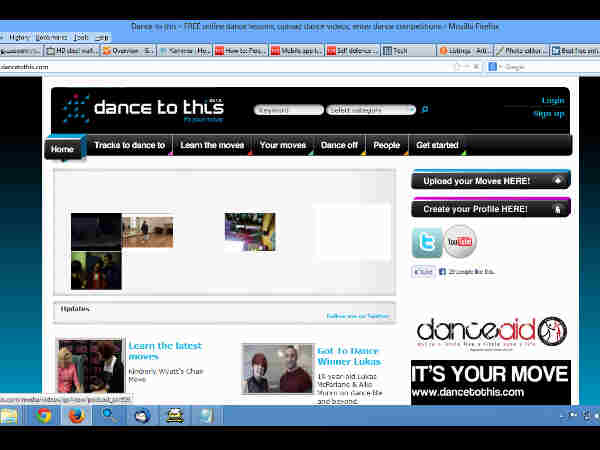Switch to the Listings browser tab
600x450 pixels.
[x=465, y=51]
